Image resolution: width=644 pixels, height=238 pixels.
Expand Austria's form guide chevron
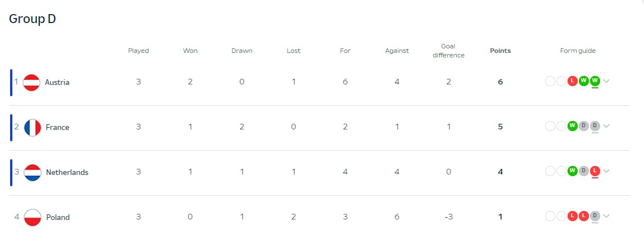point(606,81)
